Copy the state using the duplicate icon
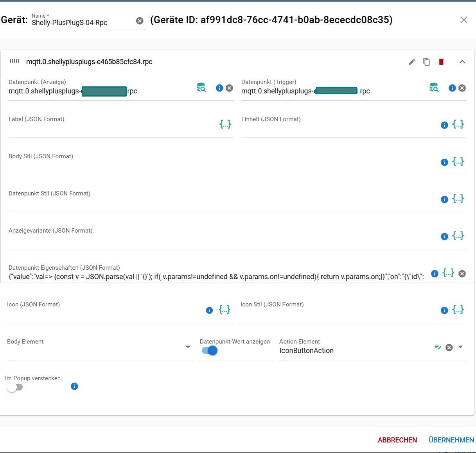 pos(426,62)
